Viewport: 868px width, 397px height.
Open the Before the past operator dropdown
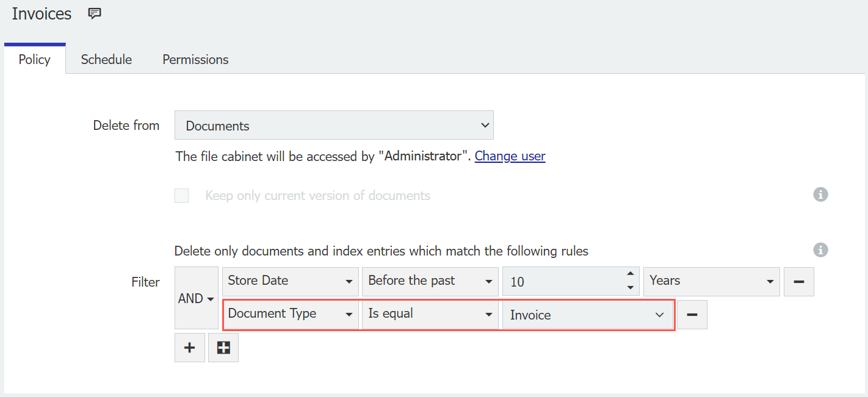point(430,281)
